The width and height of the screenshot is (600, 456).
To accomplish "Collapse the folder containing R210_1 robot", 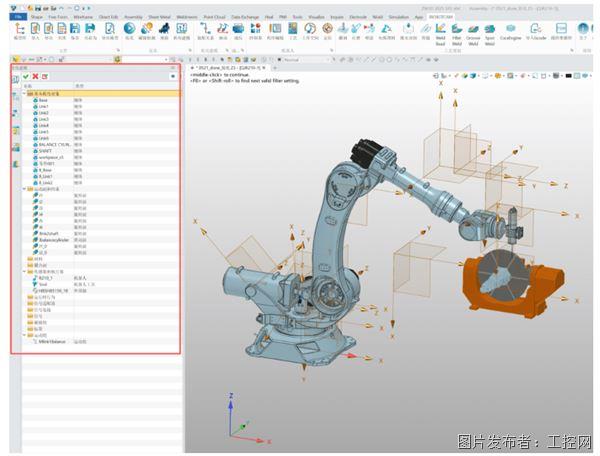I will 24,272.
